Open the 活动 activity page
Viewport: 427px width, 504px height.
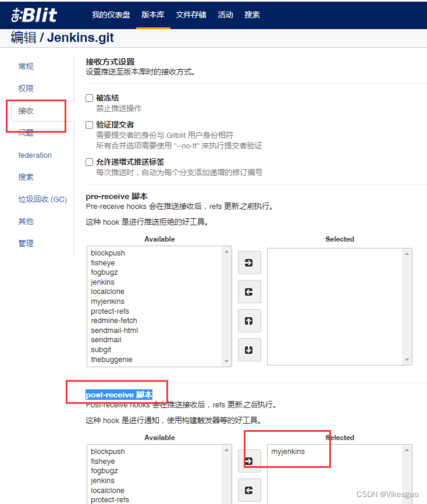click(225, 15)
